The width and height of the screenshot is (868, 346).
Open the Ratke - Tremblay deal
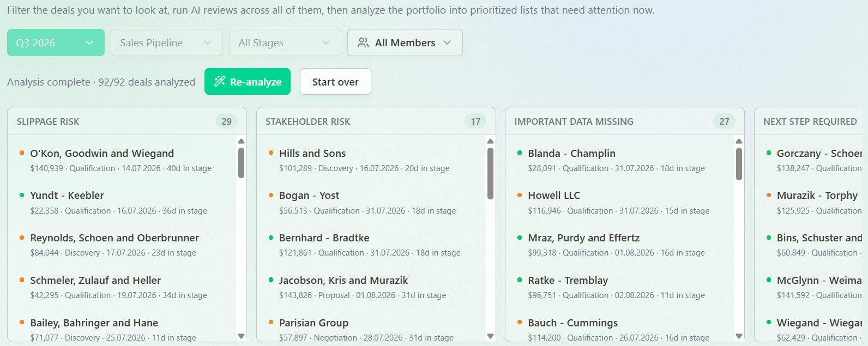click(568, 280)
